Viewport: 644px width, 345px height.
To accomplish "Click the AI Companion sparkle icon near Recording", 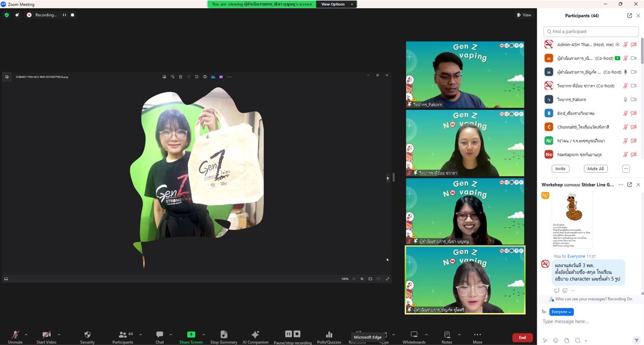I will [x=17, y=15].
